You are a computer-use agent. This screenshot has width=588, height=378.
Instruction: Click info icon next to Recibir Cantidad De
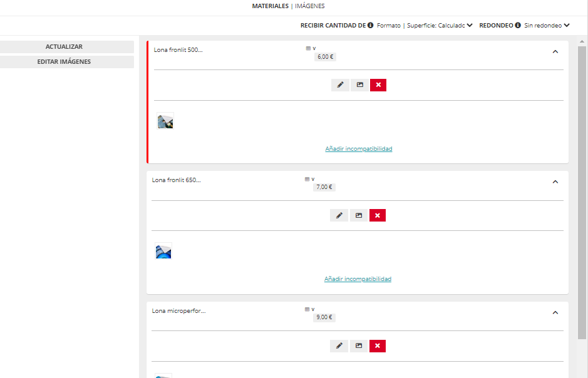coord(371,26)
